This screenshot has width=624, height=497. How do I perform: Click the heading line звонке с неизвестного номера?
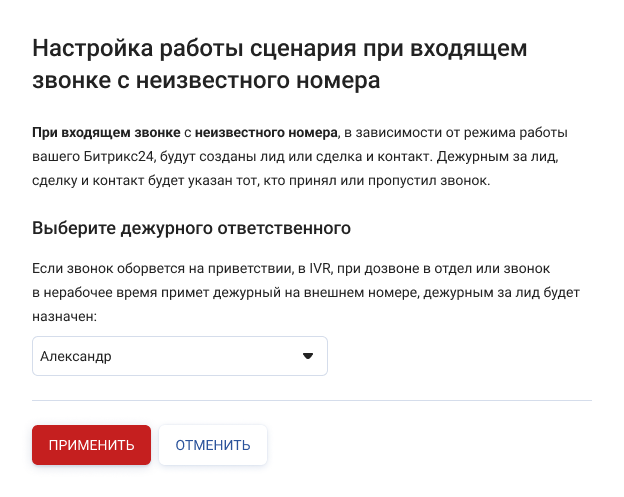(206, 81)
